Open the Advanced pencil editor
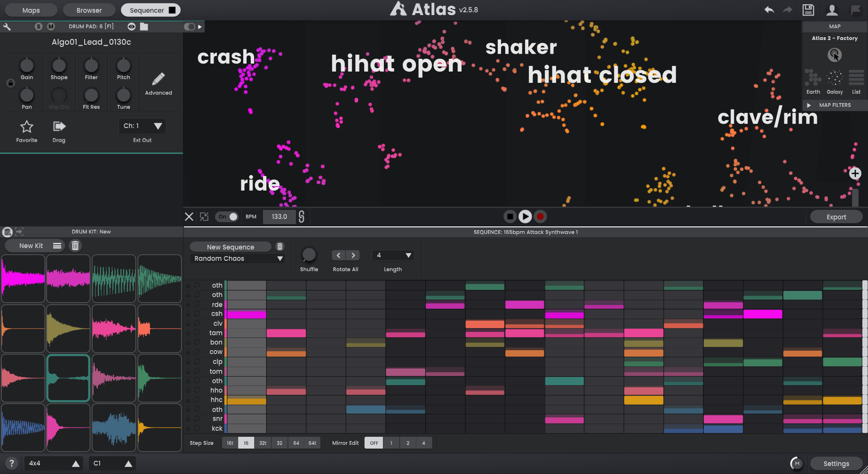Viewport: 868px width, 474px height. point(159,80)
